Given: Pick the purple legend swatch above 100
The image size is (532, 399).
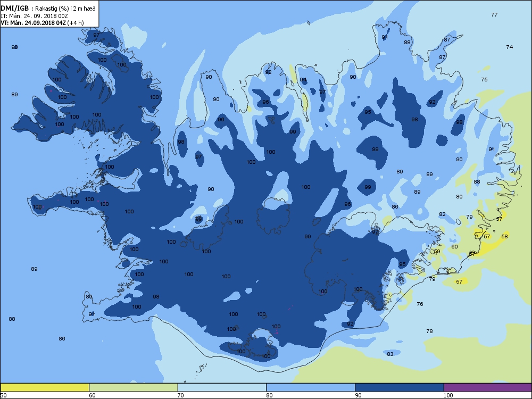Looking at the screenshot, I should click(x=488, y=387).
